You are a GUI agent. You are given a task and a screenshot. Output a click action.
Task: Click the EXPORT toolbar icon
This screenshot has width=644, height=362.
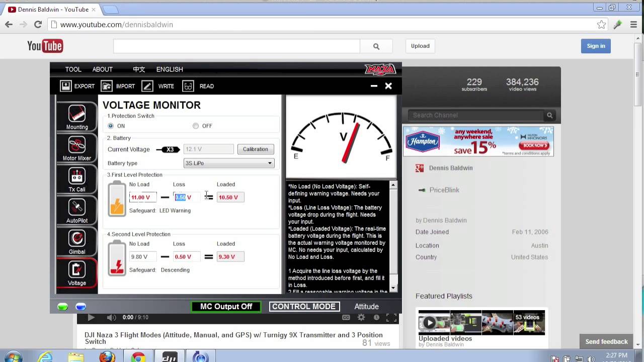66,86
